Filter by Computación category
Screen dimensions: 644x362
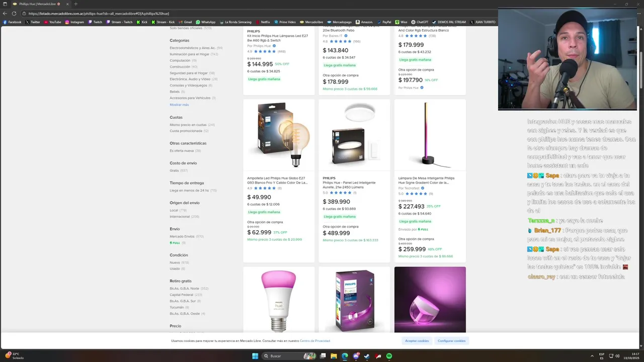(x=183, y=60)
